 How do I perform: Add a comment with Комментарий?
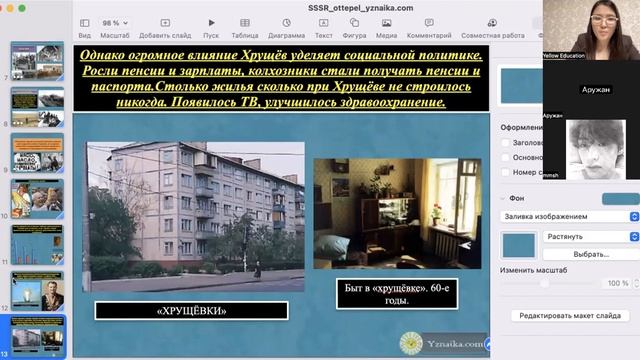[x=429, y=23]
